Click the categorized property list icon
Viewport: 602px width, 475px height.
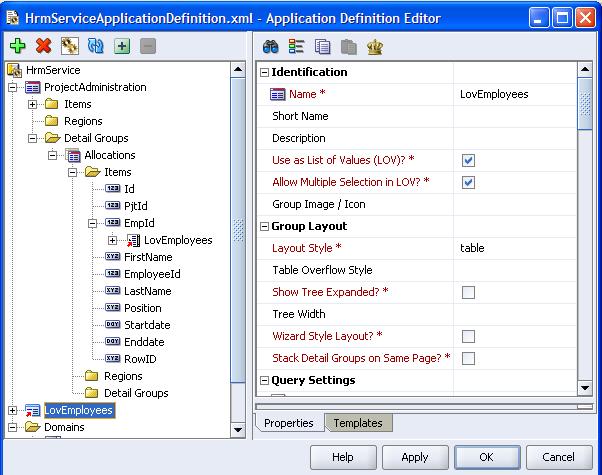(x=295, y=46)
